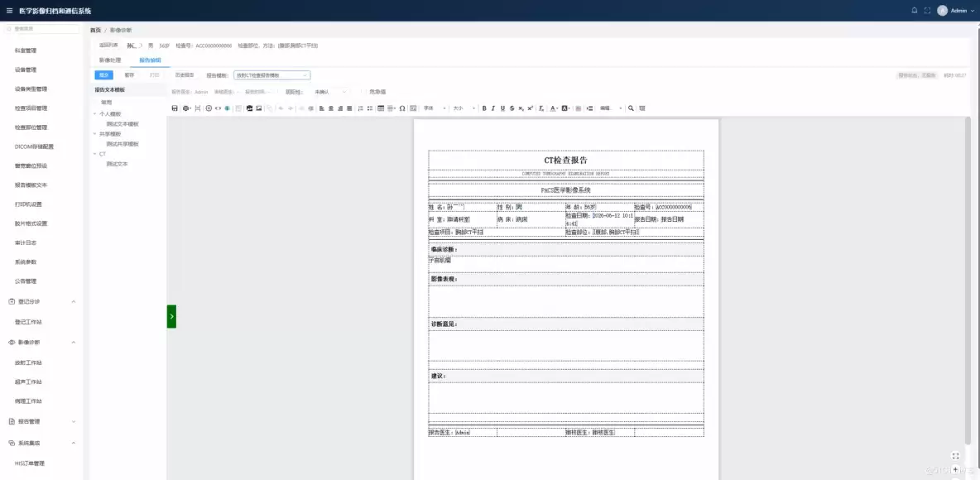Viewport: 980px width, 480px height.
Task: Click the blue 提交 submit button
Action: point(103,75)
